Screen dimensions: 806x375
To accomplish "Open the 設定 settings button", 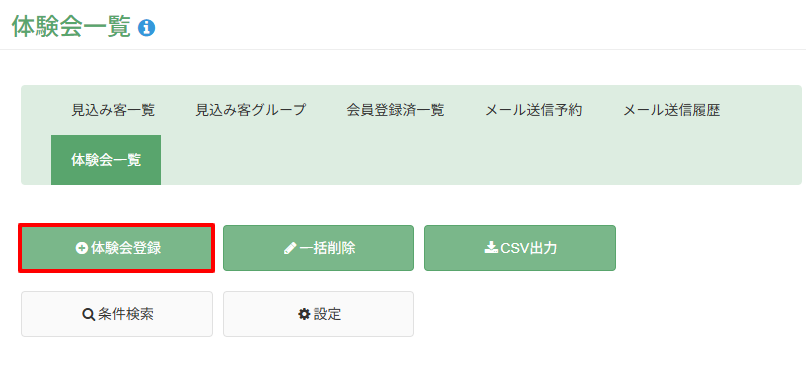I will coord(318,314).
